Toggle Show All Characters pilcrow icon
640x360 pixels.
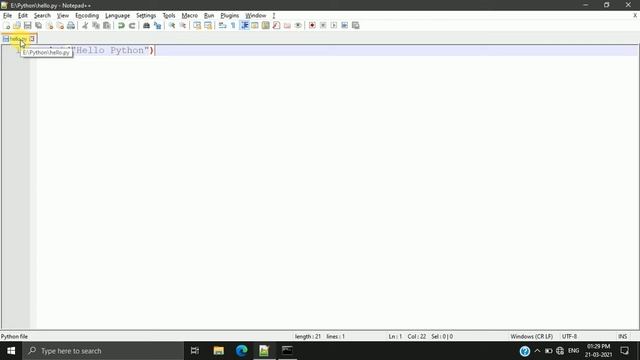pyautogui.click(x=233, y=25)
